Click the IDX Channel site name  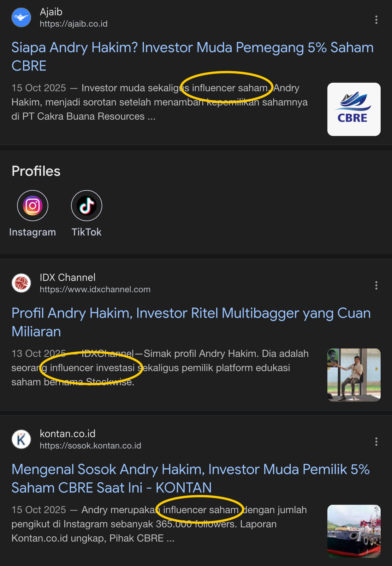point(68,277)
